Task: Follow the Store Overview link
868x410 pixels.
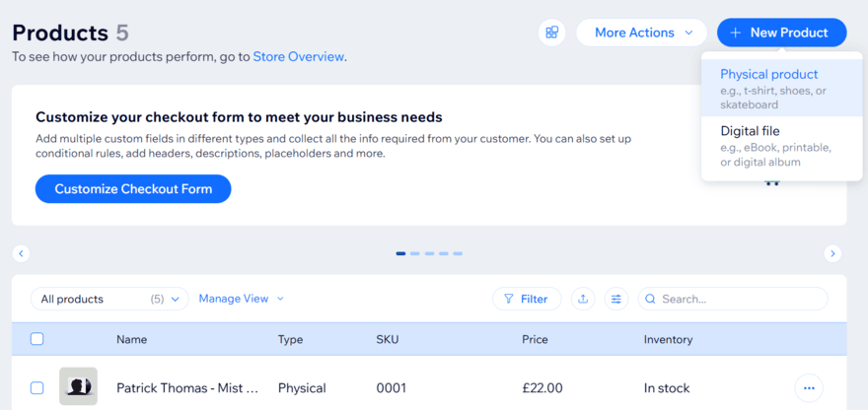Action: [299, 56]
